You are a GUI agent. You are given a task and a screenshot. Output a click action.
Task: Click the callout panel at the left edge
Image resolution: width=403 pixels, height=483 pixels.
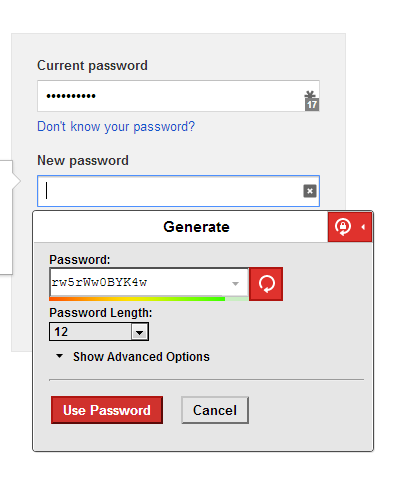coord(7,217)
